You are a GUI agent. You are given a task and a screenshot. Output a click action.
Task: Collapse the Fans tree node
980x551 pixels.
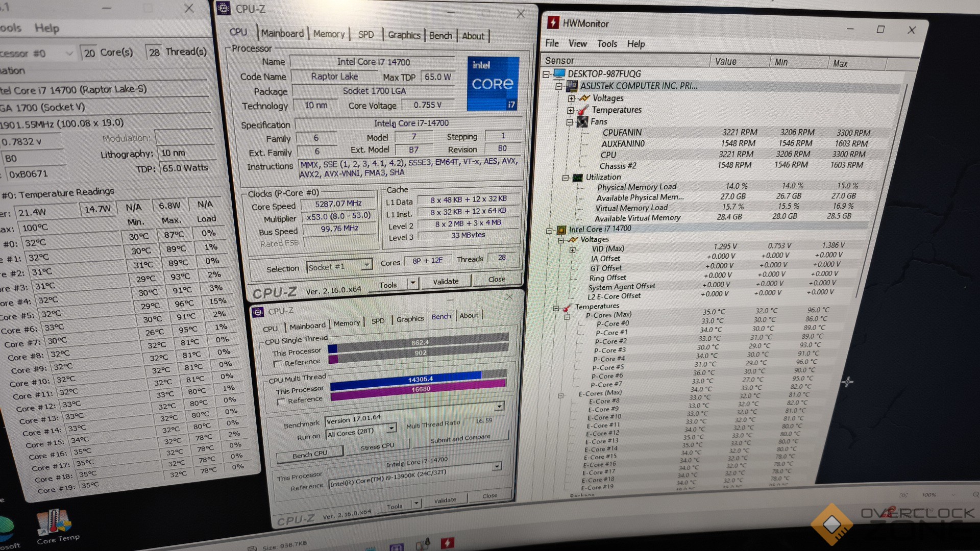coord(569,122)
